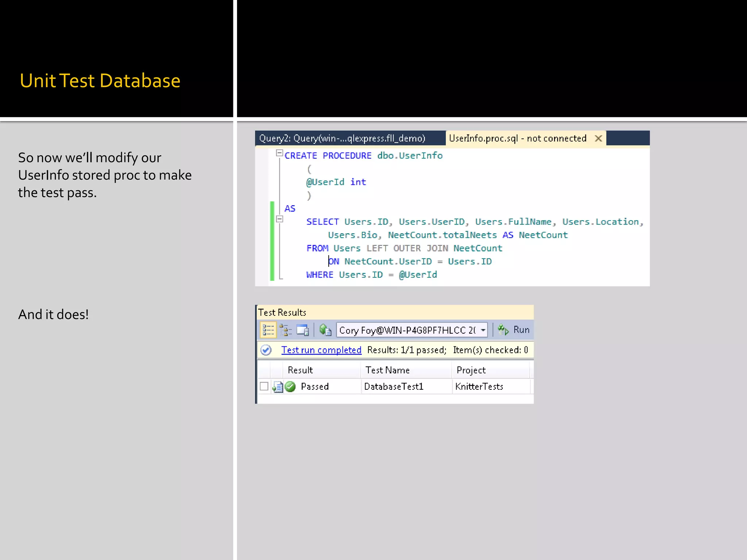Screen dimensions: 747x560
Task: Click the '@UserId int' parameter line
Action: tap(336, 182)
